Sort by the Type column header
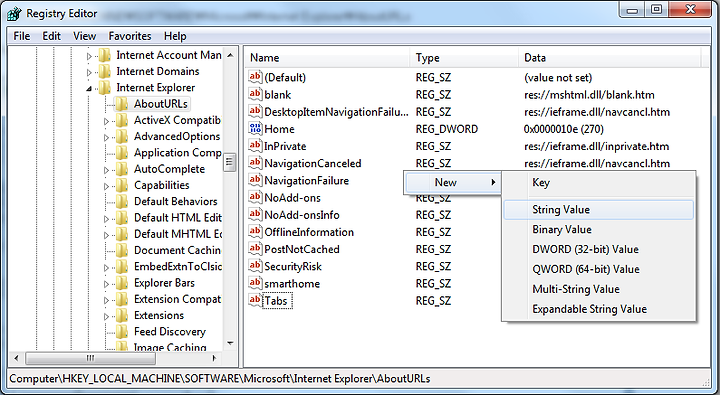The width and height of the screenshot is (720, 395). point(464,57)
